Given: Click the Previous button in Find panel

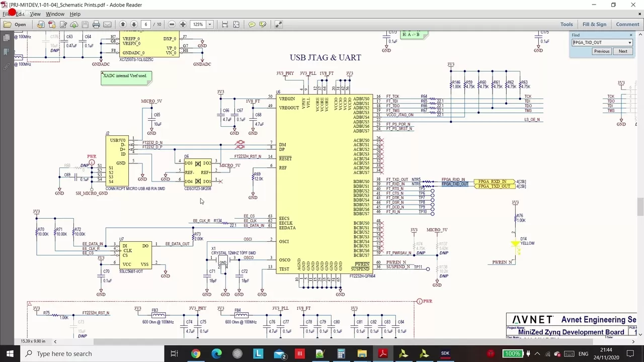Looking at the screenshot, I should point(601,51).
